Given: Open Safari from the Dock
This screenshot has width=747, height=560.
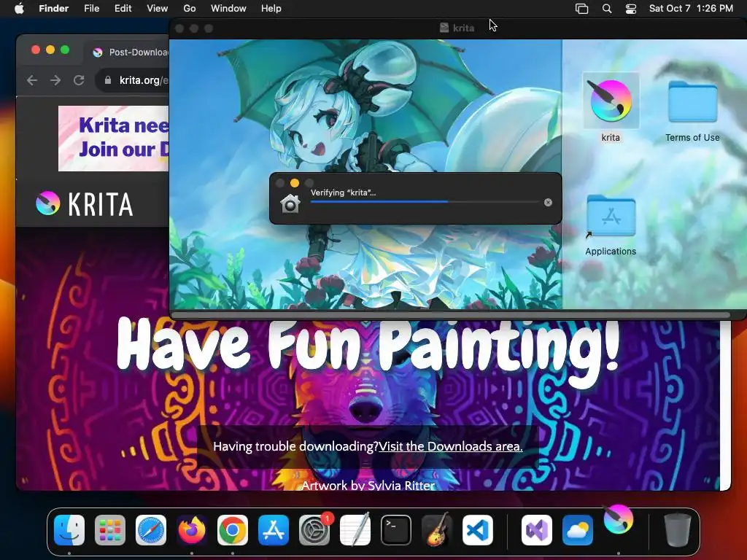Looking at the screenshot, I should [x=151, y=530].
